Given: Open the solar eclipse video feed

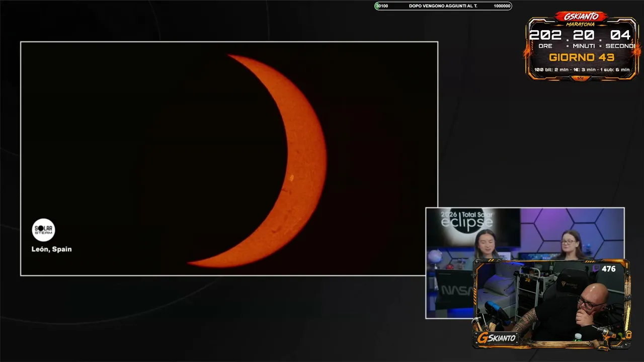Looking at the screenshot, I should (229, 158).
